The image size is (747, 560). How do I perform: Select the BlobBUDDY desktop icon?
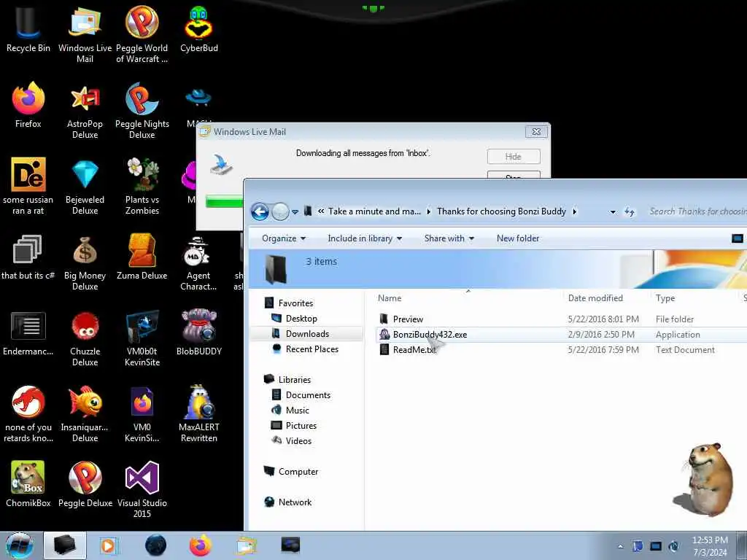coord(198,332)
